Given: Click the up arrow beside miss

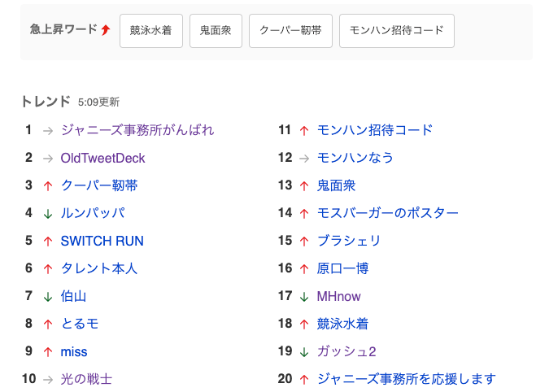Looking at the screenshot, I should 48,352.
